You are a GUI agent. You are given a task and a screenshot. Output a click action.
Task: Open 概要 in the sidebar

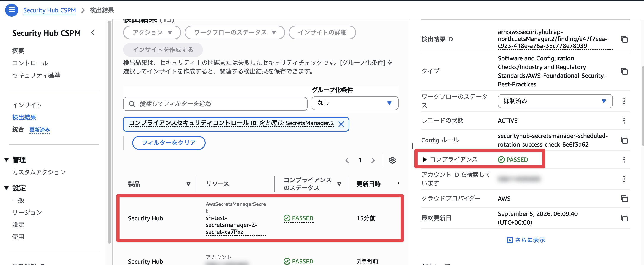pyautogui.click(x=18, y=51)
